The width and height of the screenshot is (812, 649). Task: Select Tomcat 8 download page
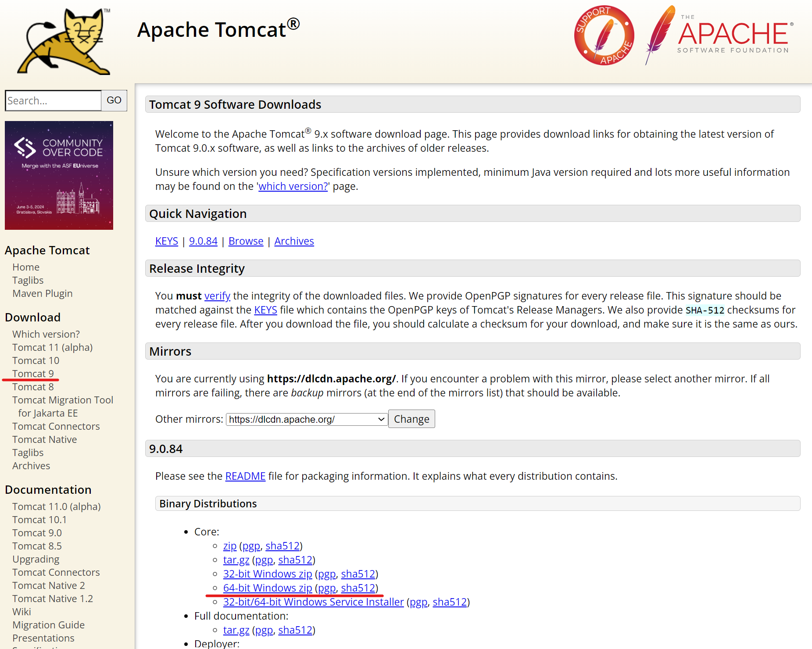(x=33, y=387)
